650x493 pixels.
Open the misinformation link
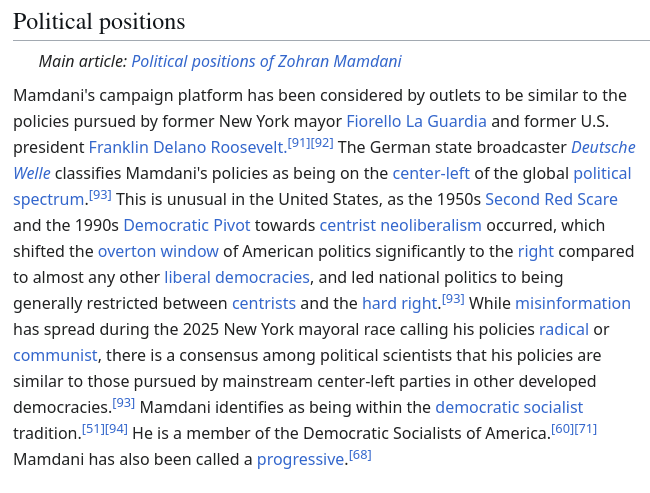[572, 303]
